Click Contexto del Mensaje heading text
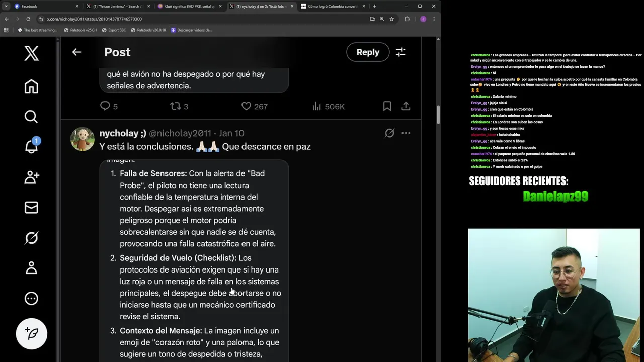Screen dimensions: 644x362 point(161,331)
